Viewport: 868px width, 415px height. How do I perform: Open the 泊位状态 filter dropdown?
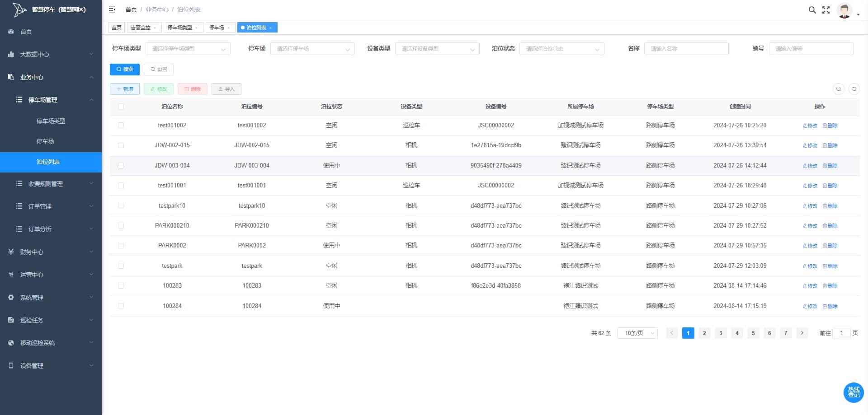(x=562, y=49)
